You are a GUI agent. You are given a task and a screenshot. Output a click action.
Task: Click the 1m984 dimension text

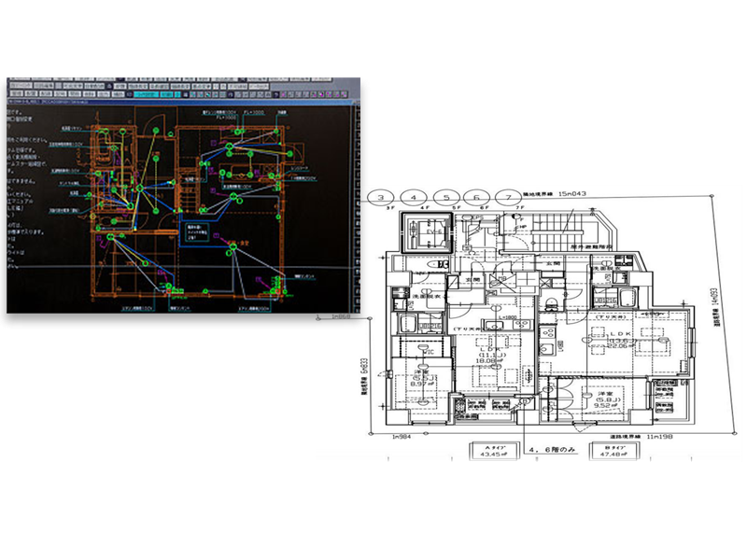coord(402,437)
